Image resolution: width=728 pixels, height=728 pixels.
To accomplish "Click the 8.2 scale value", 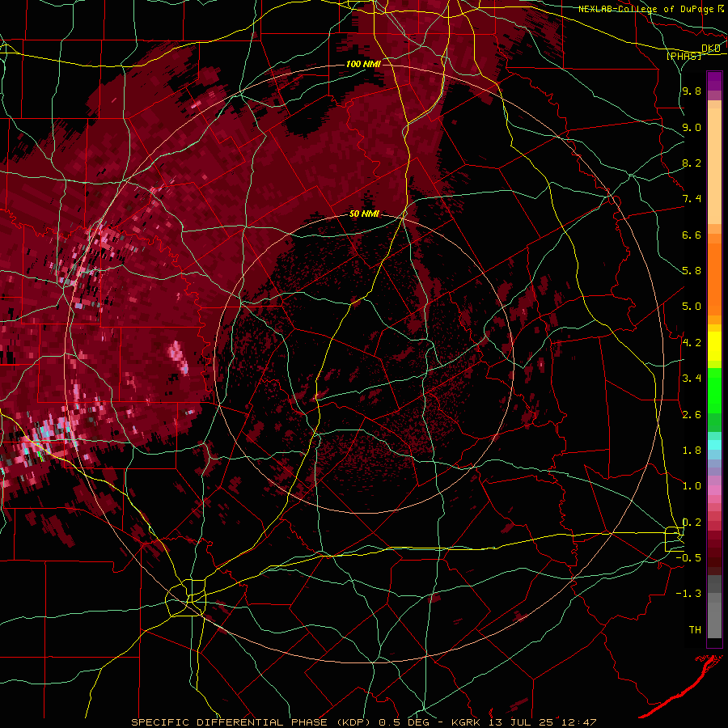I will (x=692, y=163).
